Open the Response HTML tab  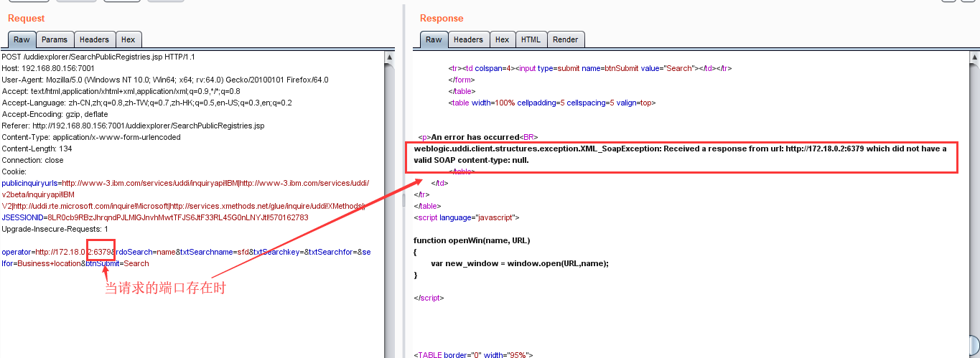531,39
